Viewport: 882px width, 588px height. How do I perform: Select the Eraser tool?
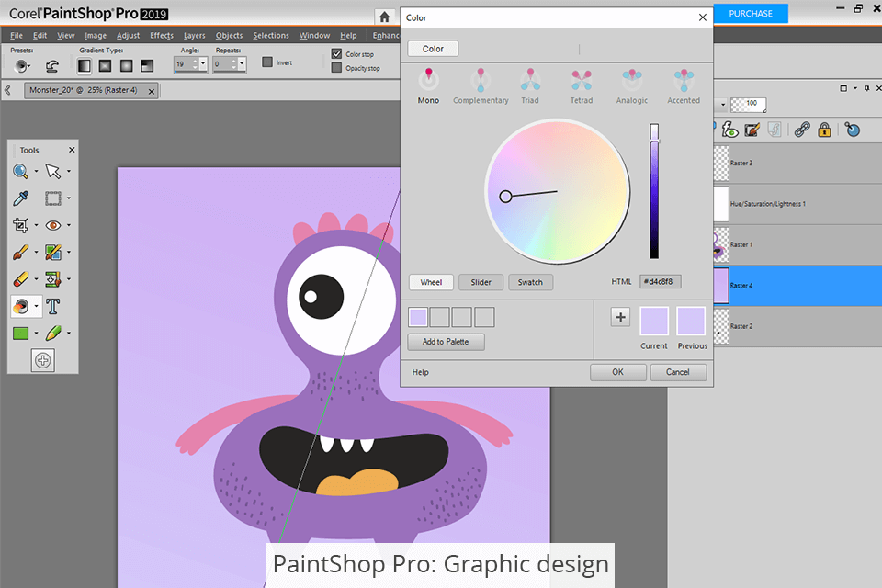click(x=21, y=279)
